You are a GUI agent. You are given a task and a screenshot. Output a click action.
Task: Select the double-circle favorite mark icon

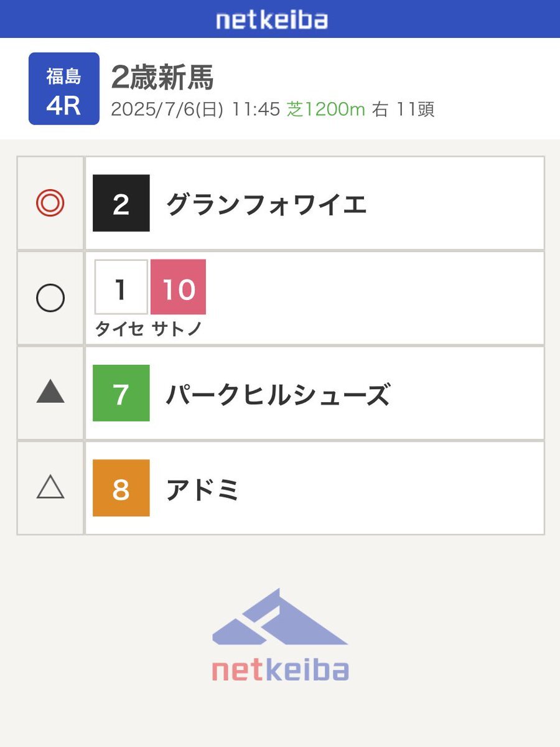pyautogui.click(x=50, y=204)
